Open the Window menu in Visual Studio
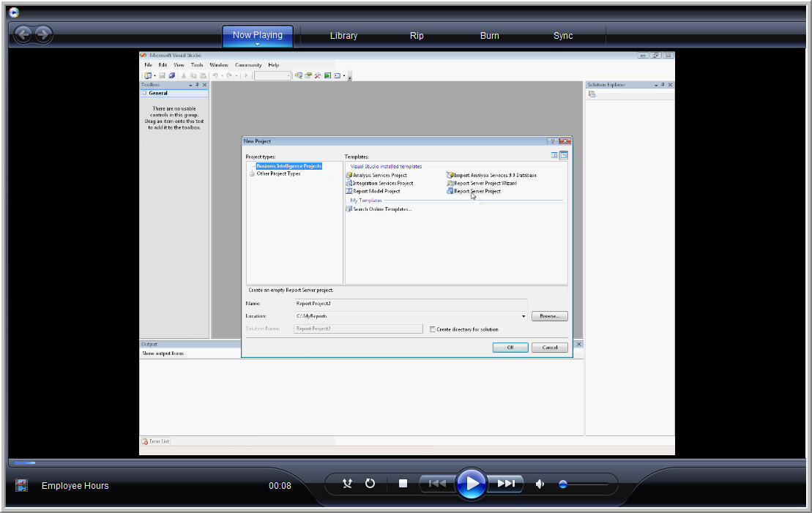This screenshot has height=513, width=812. [x=218, y=65]
